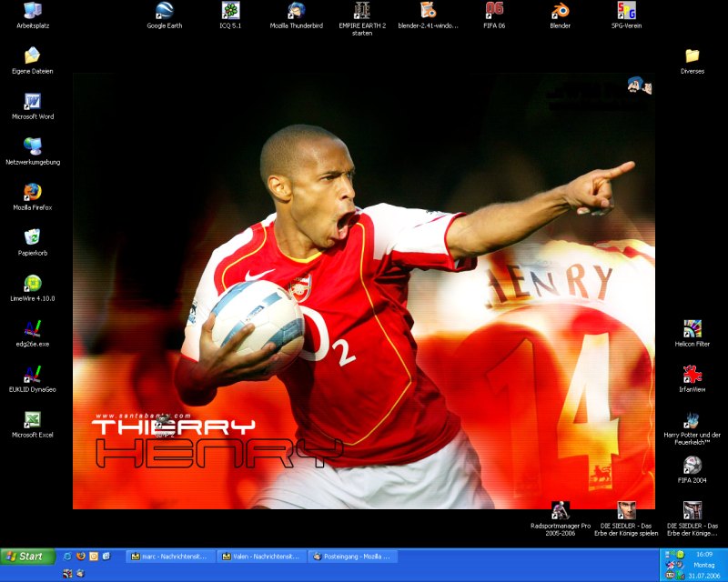The height and width of the screenshot is (582, 728).
Task: Switch to the marc - Nachrichtensit... taskbar window
Action: (x=170, y=556)
